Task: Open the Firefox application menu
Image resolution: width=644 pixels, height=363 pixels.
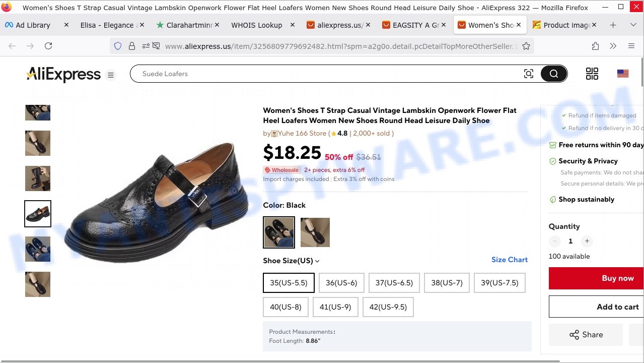Action: pos(631,46)
